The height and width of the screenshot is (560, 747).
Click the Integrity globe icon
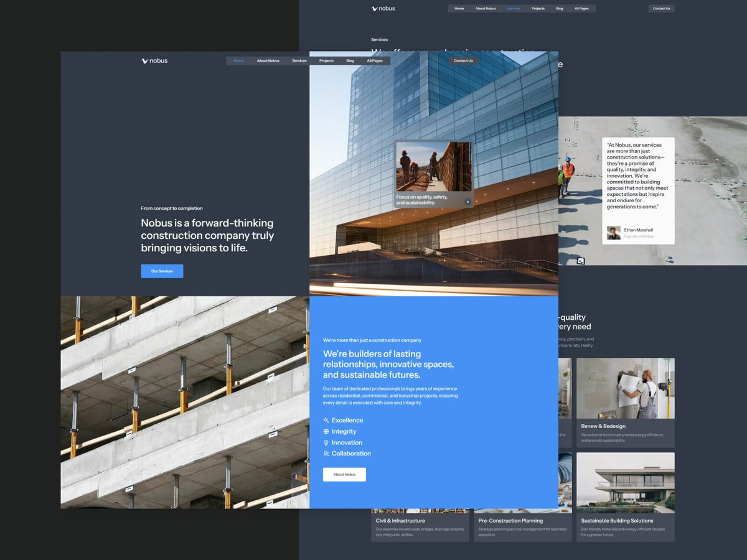[326, 432]
